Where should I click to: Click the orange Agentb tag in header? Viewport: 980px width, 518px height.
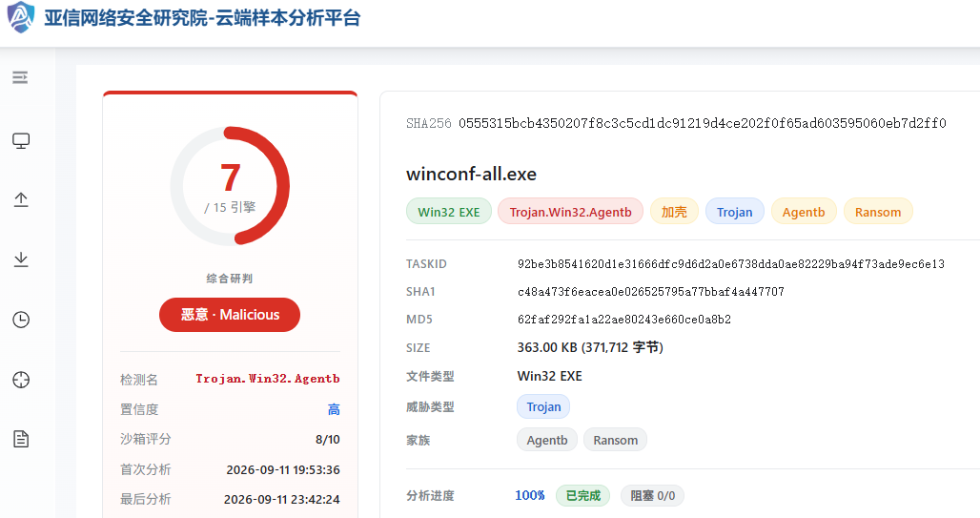pyautogui.click(x=804, y=212)
